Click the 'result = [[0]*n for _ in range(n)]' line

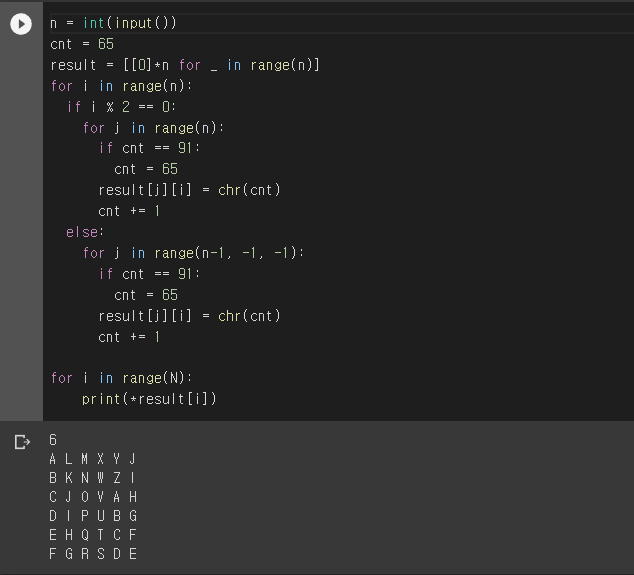(x=185, y=65)
